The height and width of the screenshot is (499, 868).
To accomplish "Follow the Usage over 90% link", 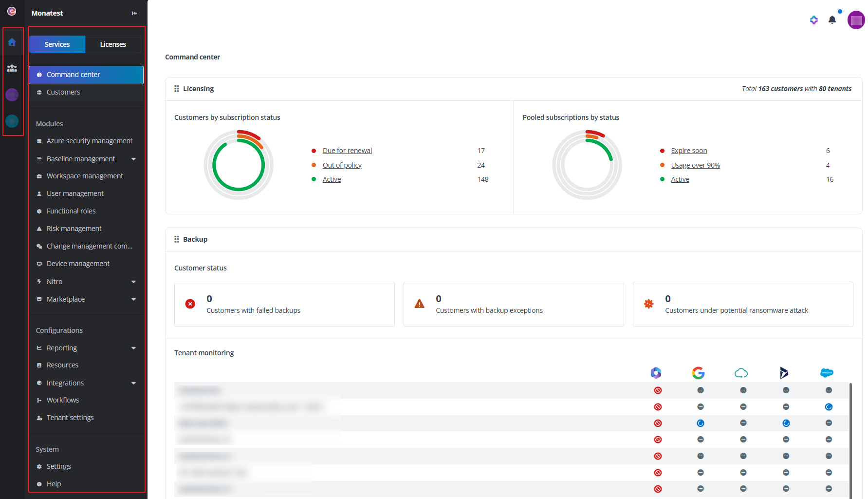I will click(x=695, y=165).
